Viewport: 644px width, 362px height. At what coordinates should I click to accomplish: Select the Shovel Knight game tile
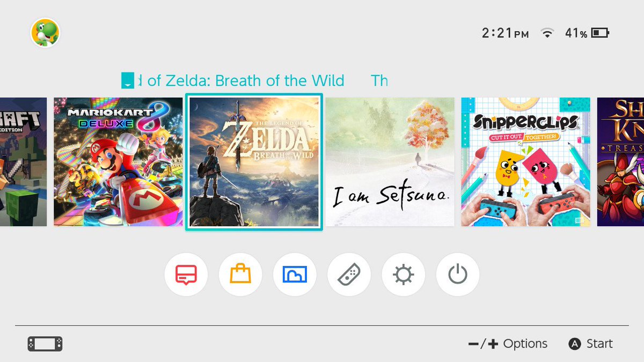coord(620,162)
